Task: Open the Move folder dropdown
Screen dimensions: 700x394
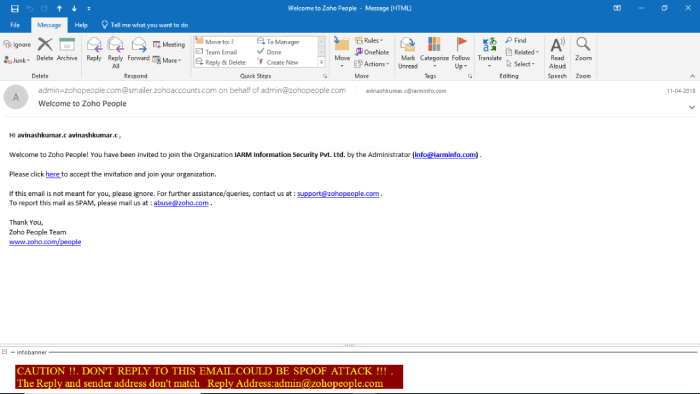Action: pos(342,53)
